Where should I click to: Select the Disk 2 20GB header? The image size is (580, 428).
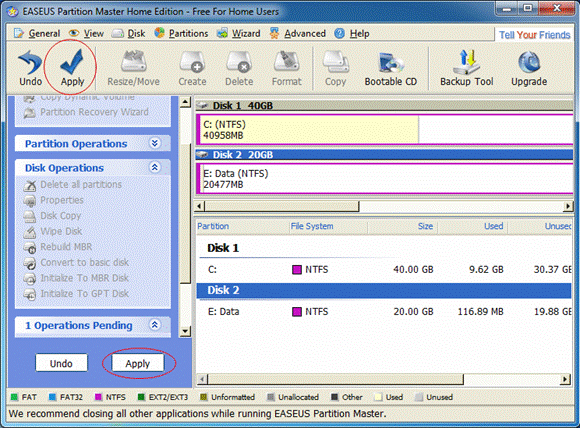point(384,155)
